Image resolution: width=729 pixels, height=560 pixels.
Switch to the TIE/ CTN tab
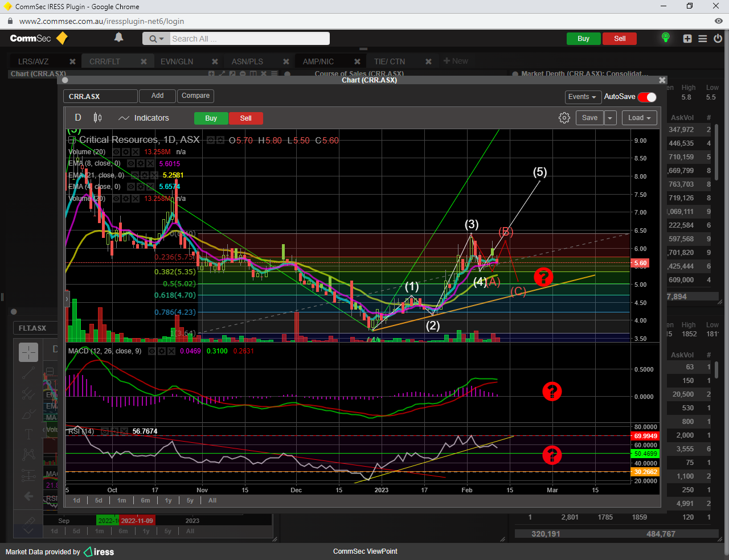pos(390,61)
